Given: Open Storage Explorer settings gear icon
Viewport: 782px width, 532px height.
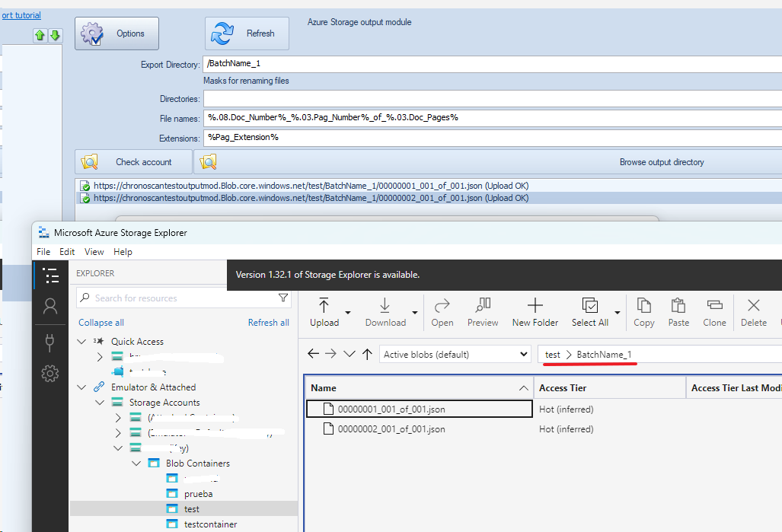Looking at the screenshot, I should [50, 373].
